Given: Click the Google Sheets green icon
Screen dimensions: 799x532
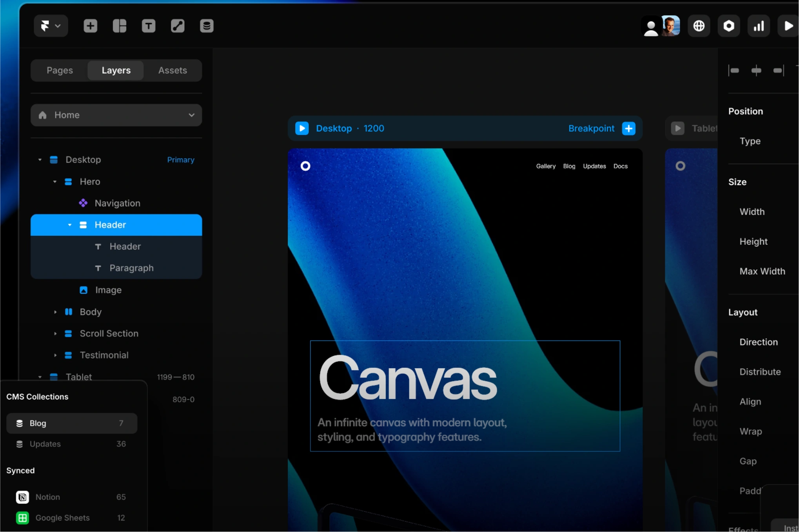Looking at the screenshot, I should 22,518.
